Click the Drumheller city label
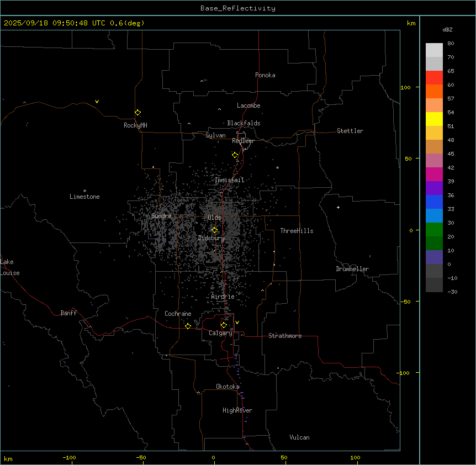This screenshot has width=476, height=465. pyautogui.click(x=352, y=269)
